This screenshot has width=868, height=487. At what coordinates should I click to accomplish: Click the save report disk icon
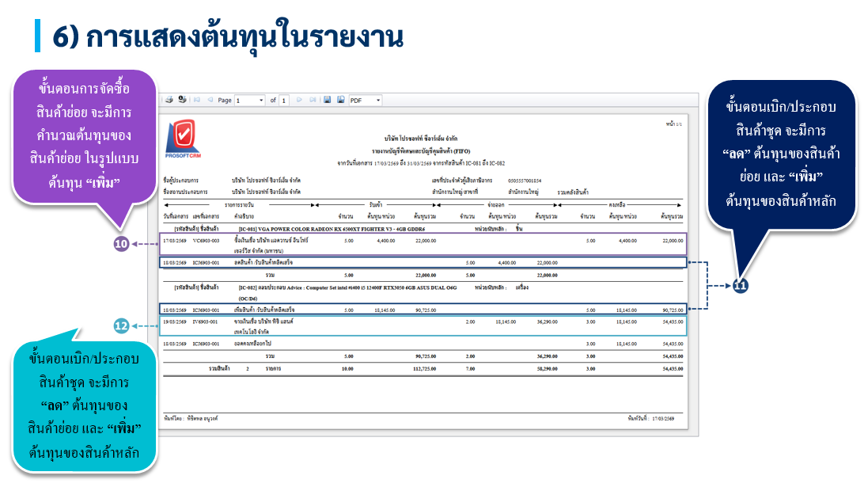(x=328, y=101)
